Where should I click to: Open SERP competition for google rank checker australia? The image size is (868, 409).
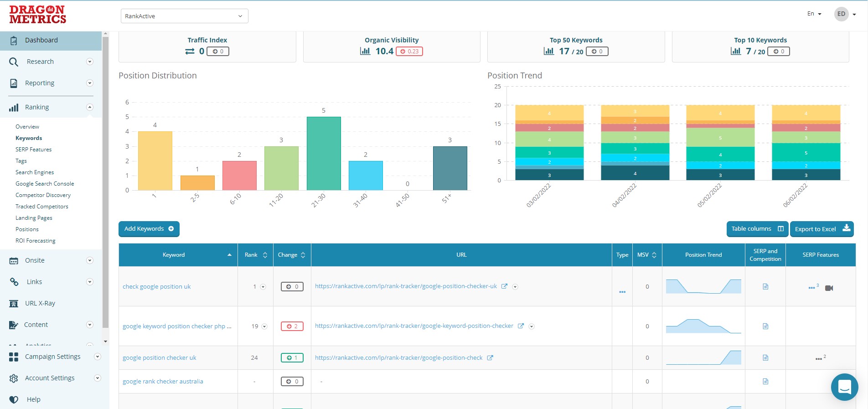pyautogui.click(x=765, y=382)
